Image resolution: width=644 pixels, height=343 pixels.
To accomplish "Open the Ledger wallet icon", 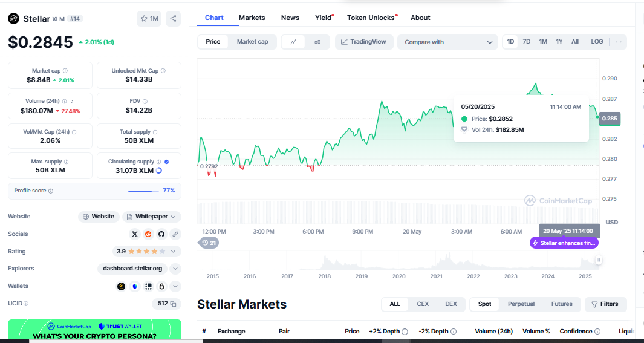I will [x=148, y=286].
